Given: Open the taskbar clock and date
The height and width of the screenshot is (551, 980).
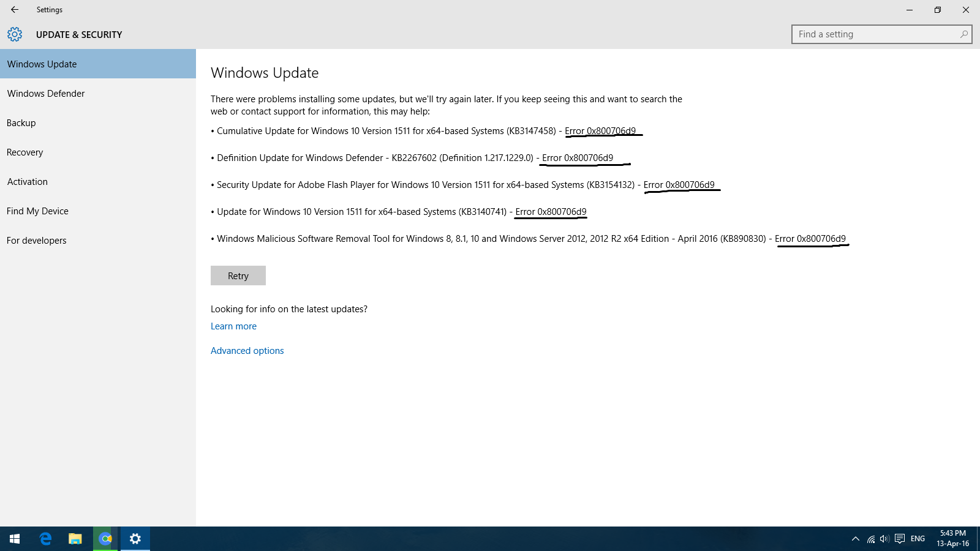Looking at the screenshot, I should pyautogui.click(x=953, y=539).
